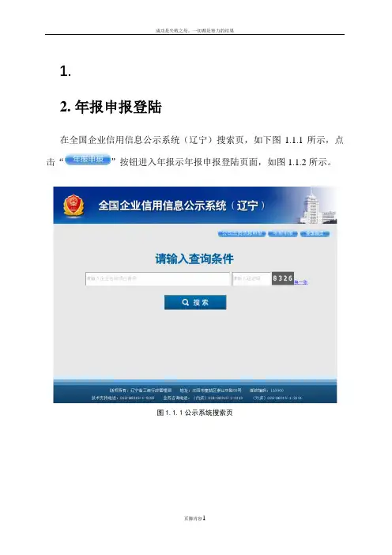Click the page number at bottom of page
Viewport: 392px width, 555px height.
204,518
